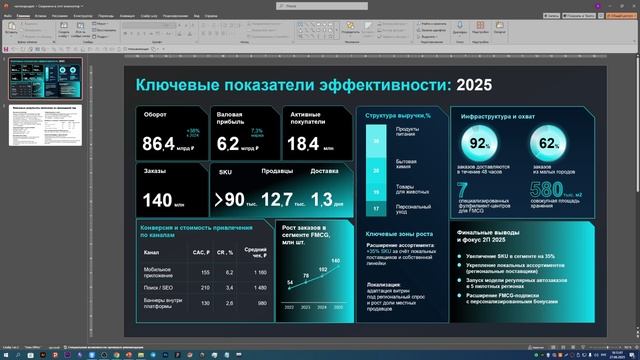
Task: Collapse the ribbon with the chevron
Action: (x=634, y=42)
